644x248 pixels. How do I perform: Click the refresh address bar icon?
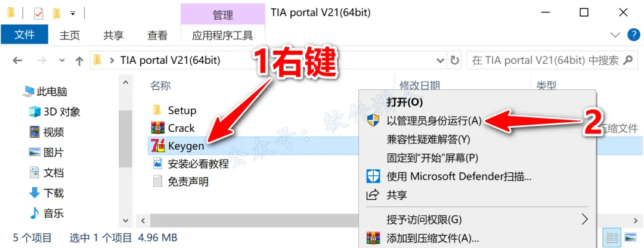[x=454, y=61]
